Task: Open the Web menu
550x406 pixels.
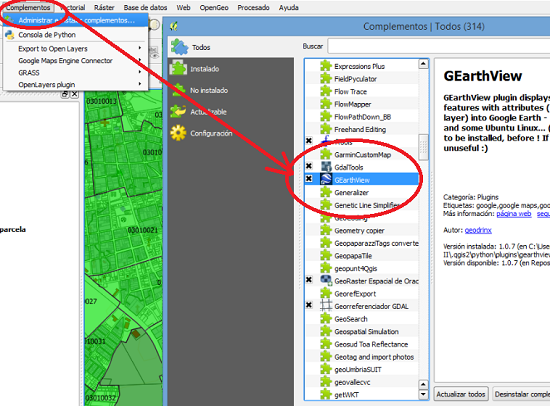Action: pos(183,7)
